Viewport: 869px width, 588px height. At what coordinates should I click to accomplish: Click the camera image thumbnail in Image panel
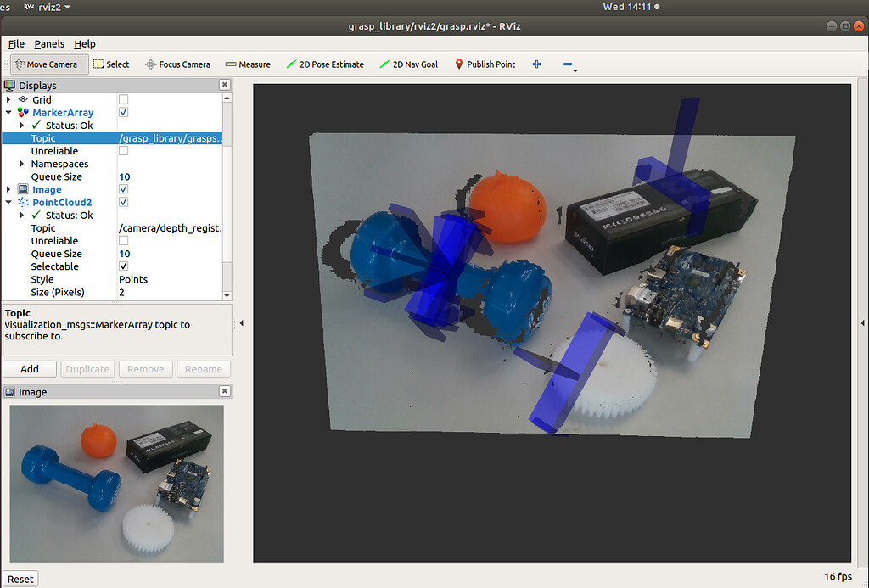click(x=116, y=484)
